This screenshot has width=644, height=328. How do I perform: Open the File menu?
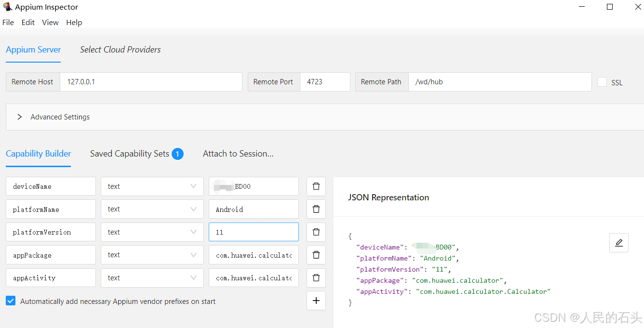[x=8, y=23]
